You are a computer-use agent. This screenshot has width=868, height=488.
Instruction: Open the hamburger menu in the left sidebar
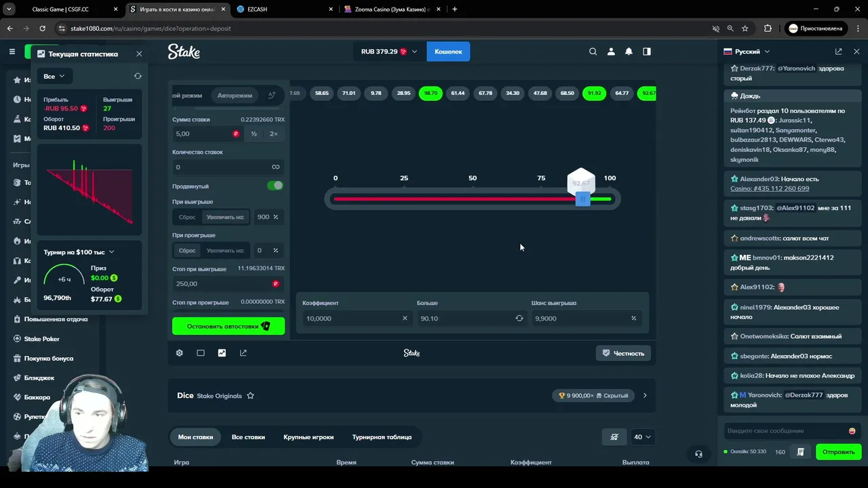[12, 52]
